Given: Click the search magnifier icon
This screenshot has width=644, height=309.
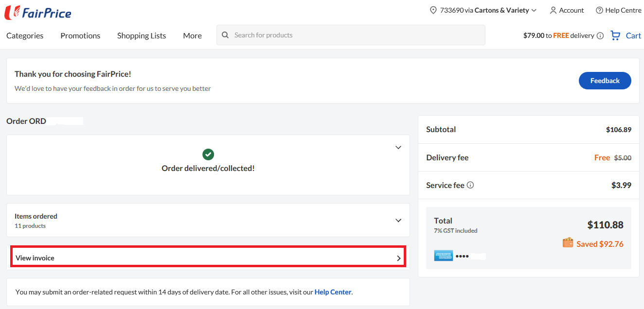Looking at the screenshot, I should (x=225, y=35).
